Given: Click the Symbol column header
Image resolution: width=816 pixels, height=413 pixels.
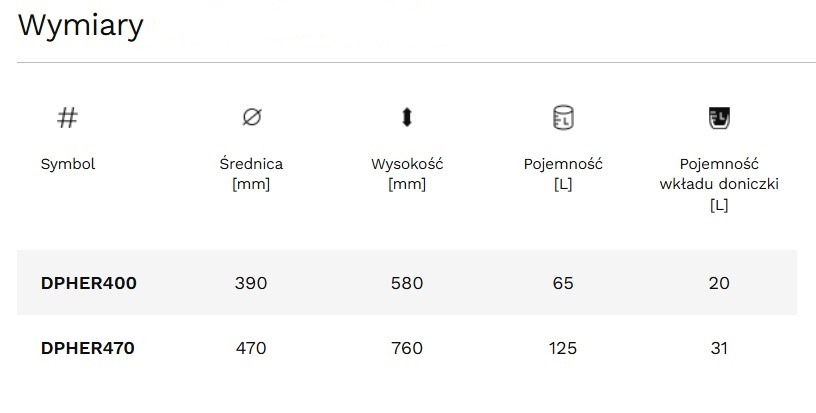Looking at the screenshot, I should point(68,164).
